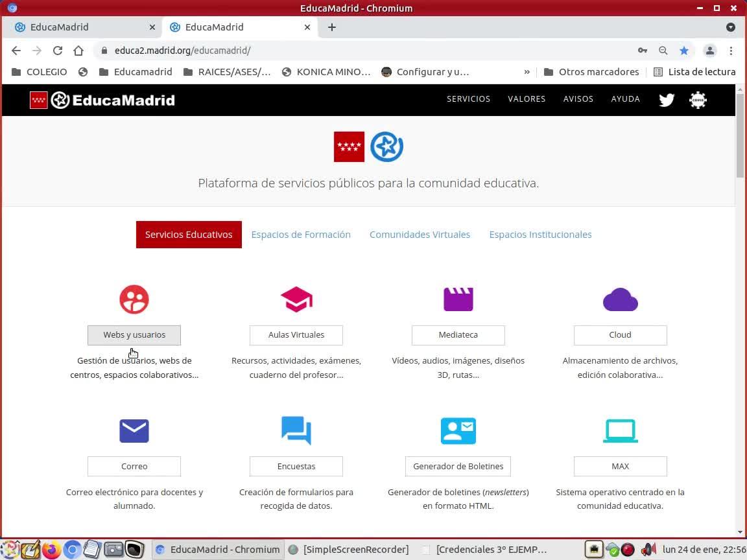Reload the page with the refresh icon
Viewport: 747px width, 560px height.
[x=58, y=51]
